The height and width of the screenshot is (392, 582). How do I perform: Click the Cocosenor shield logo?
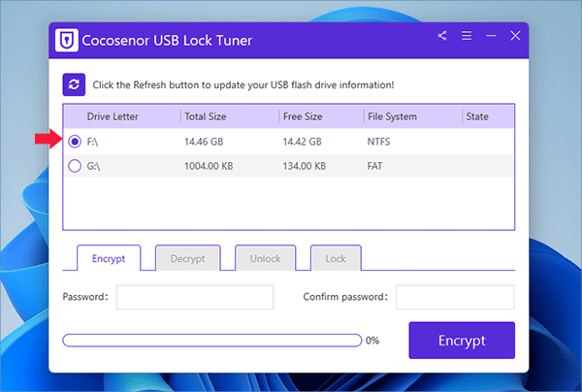(x=67, y=40)
